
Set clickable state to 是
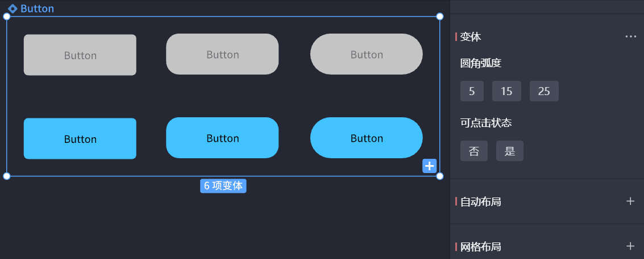510,151
